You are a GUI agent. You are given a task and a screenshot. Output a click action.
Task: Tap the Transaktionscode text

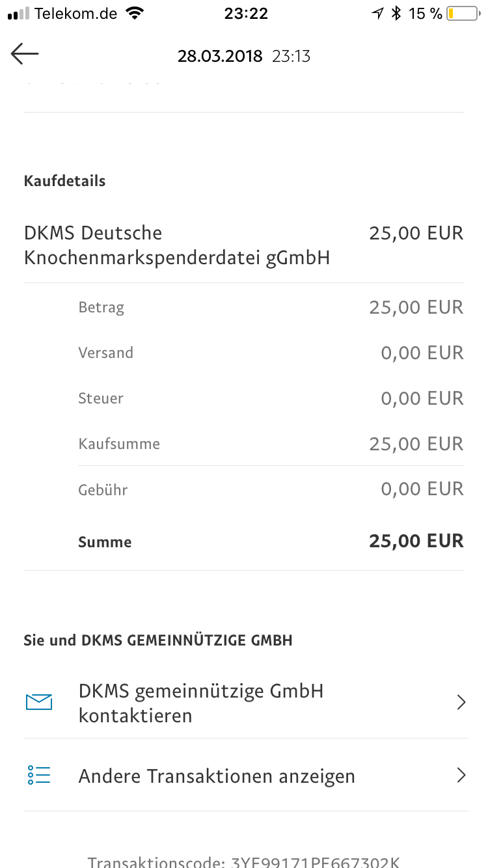244,861
